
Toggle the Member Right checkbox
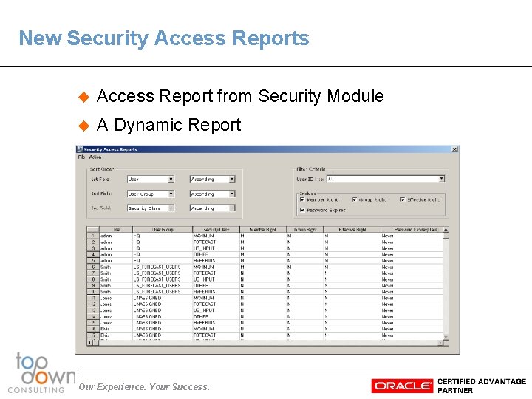[x=302, y=199]
